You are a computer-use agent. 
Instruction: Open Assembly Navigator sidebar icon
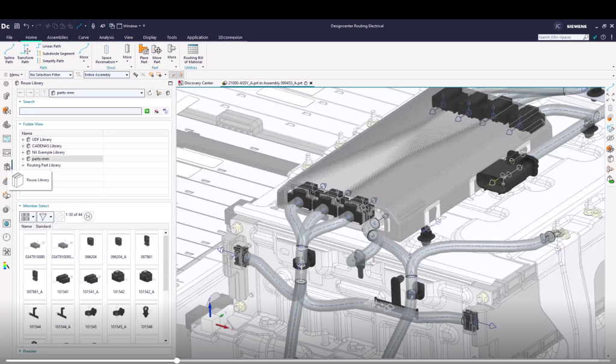(6, 96)
